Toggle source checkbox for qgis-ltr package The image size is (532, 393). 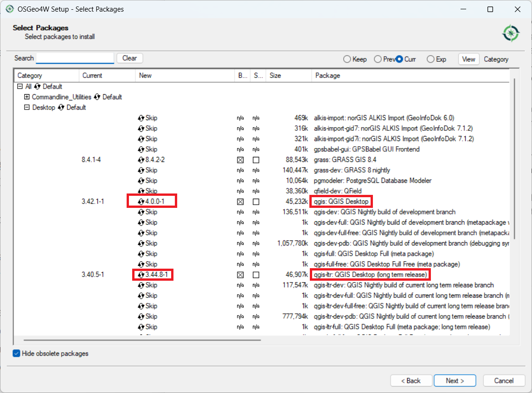[x=256, y=275]
